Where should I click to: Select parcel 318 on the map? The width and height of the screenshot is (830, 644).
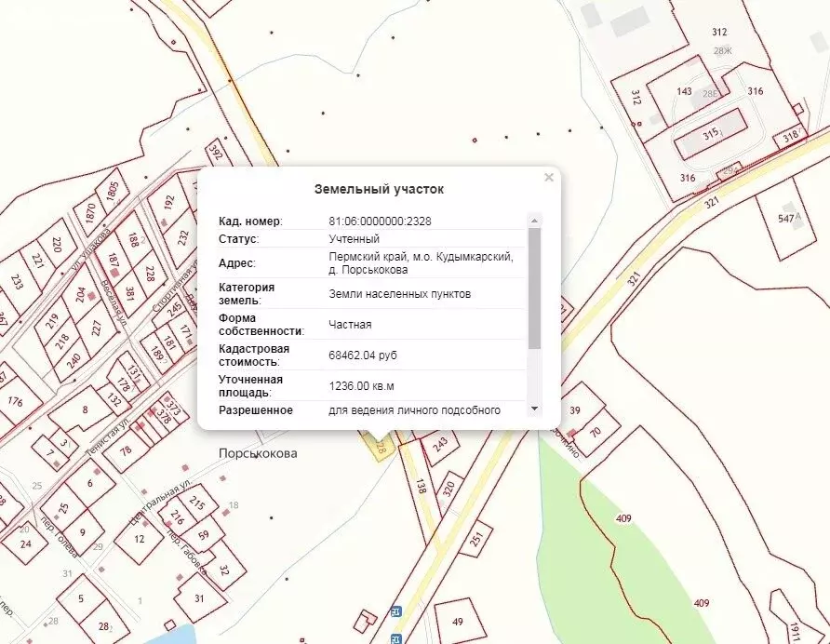pos(791,136)
